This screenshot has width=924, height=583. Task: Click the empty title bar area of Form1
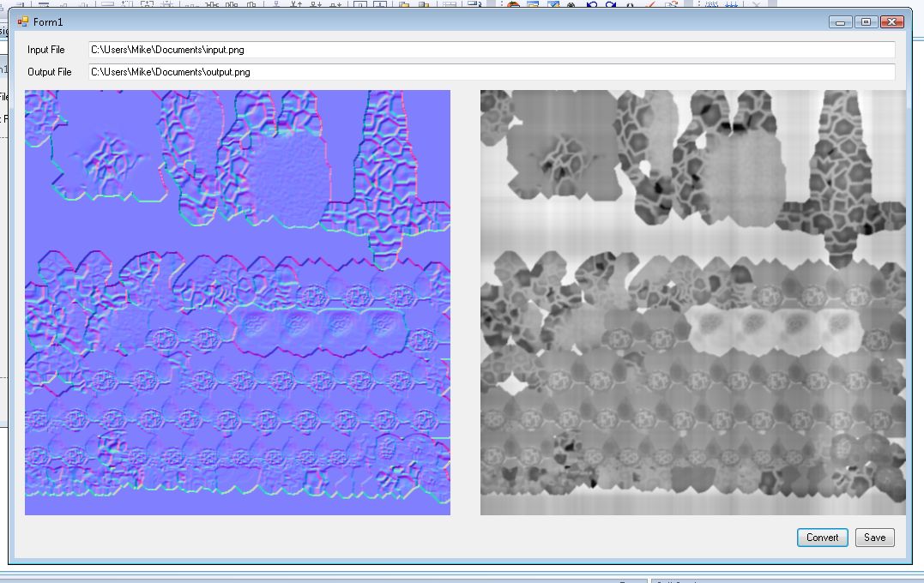click(x=429, y=21)
